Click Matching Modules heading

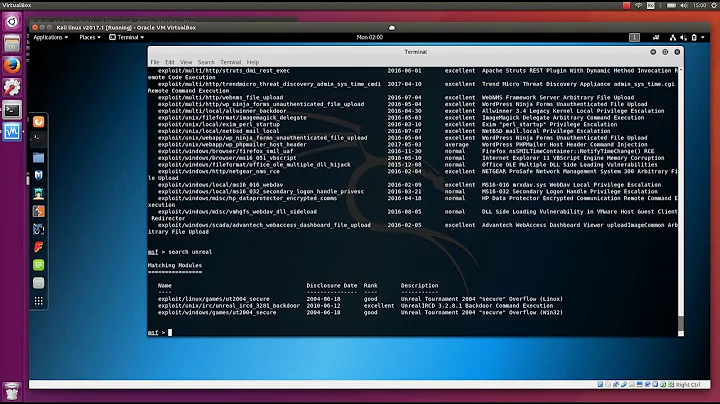(x=174, y=265)
